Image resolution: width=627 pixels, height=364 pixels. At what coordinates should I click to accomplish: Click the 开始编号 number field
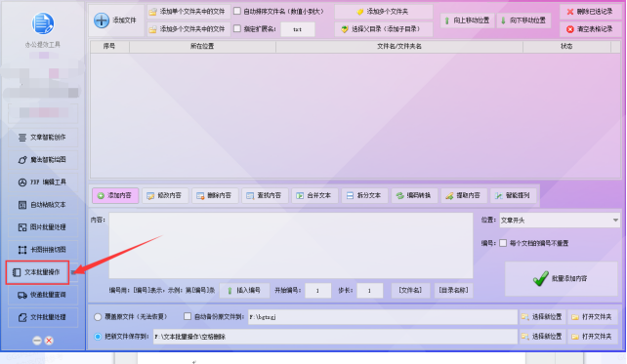318,291
